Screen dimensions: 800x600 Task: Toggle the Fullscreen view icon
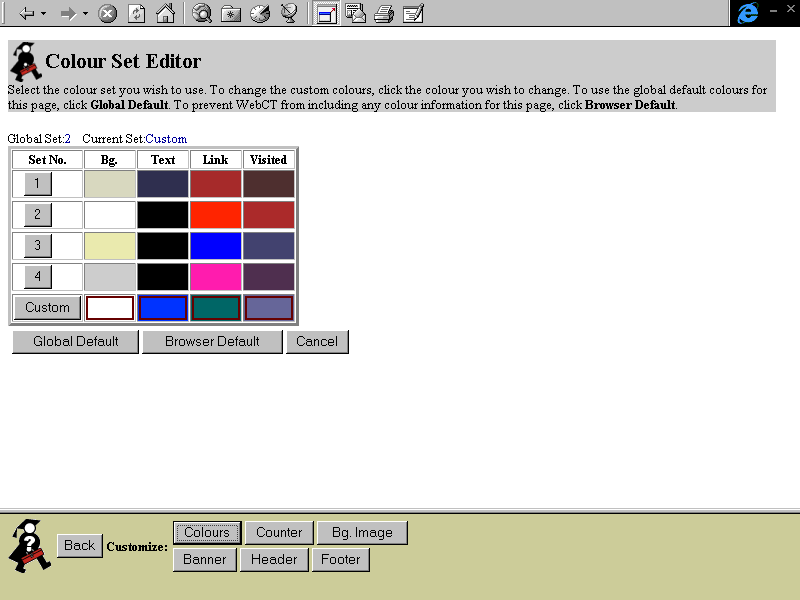326,14
